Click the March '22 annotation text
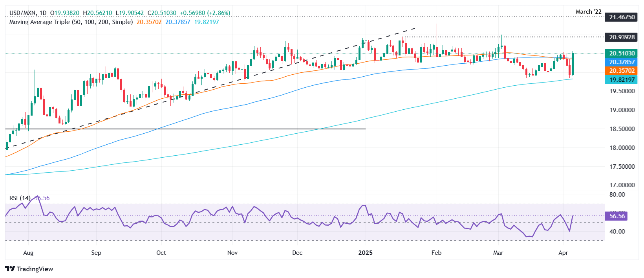The width and height of the screenshot is (644, 278). 588,12
